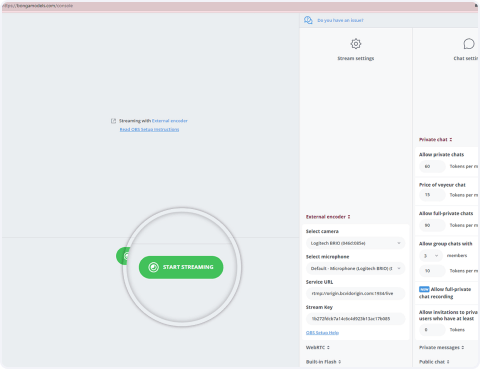Open the OBS Setup Help link

322,333
